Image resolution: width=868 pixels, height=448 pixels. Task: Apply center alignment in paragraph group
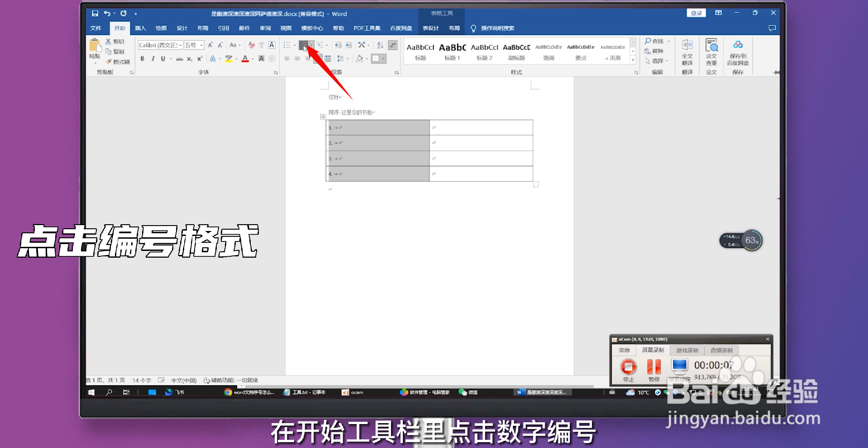[x=297, y=58]
